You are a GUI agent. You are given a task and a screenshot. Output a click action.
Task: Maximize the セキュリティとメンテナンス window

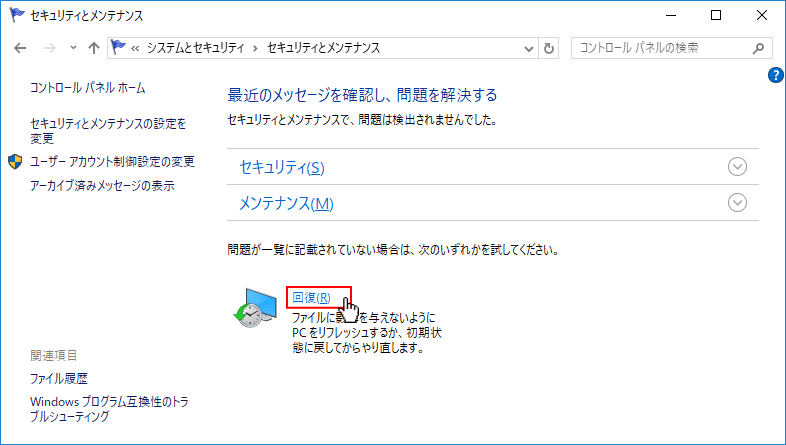tap(716, 16)
